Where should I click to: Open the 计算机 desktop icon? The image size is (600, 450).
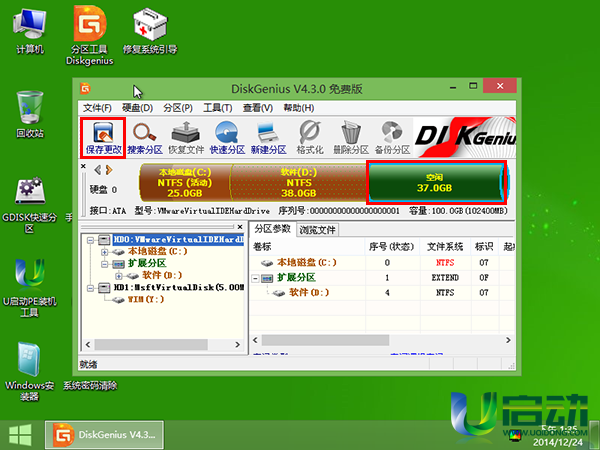pos(30,31)
